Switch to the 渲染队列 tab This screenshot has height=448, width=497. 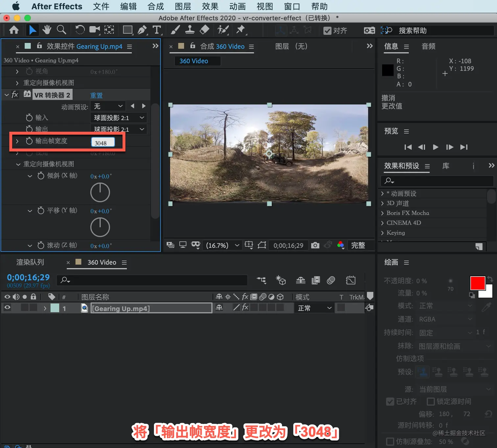[x=30, y=262]
